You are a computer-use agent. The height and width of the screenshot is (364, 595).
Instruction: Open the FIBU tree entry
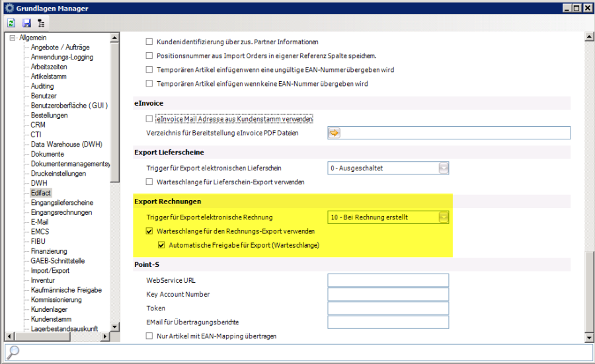(39, 241)
